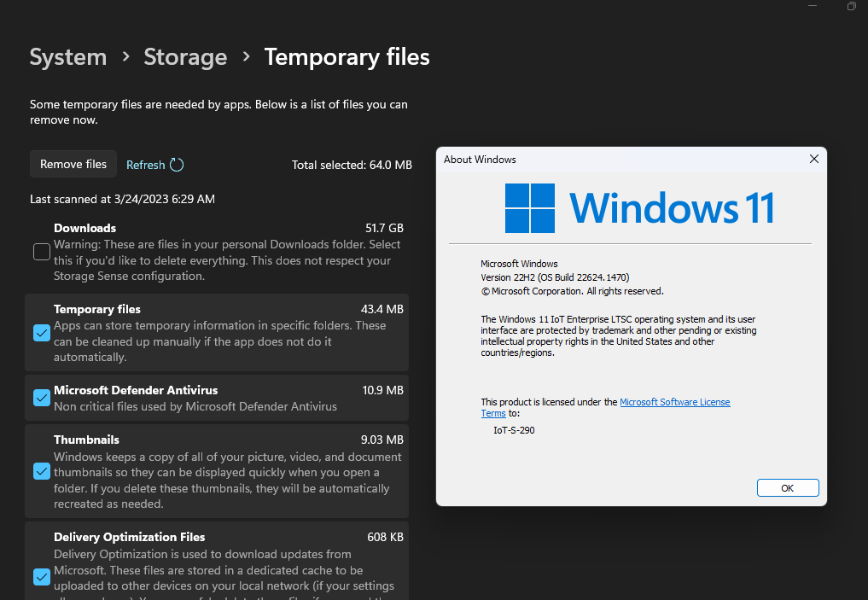
Task: Click the circular Refresh arrows icon
Action: tap(177, 165)
